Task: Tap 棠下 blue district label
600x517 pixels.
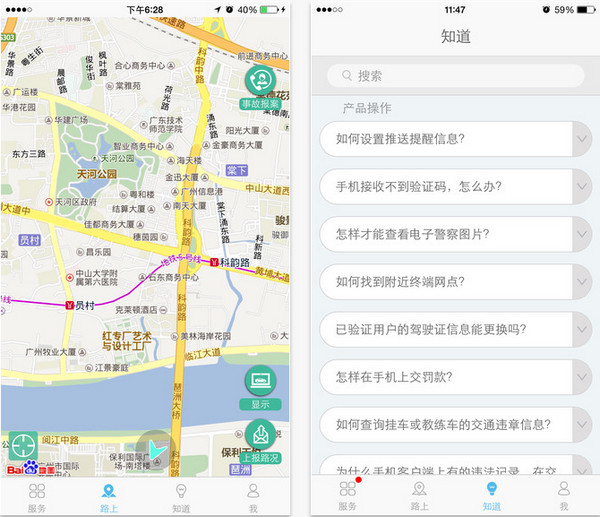Action: tap(236, 170)
